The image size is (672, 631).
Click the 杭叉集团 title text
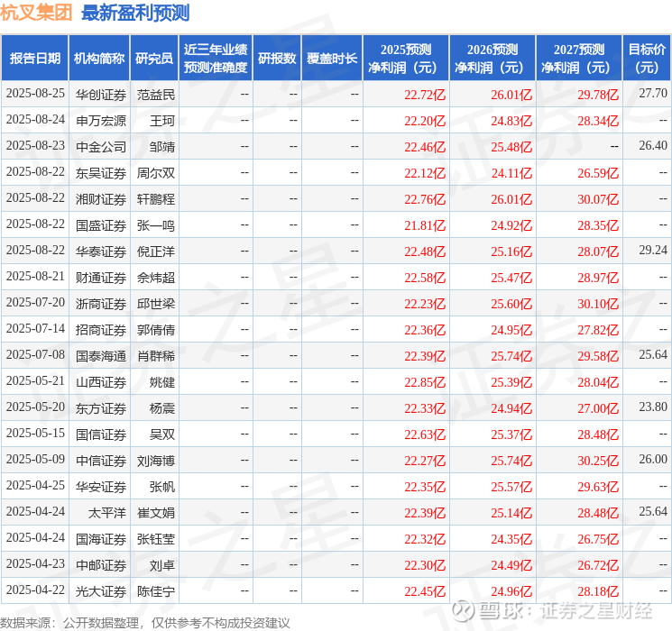[x=36, y=13]
